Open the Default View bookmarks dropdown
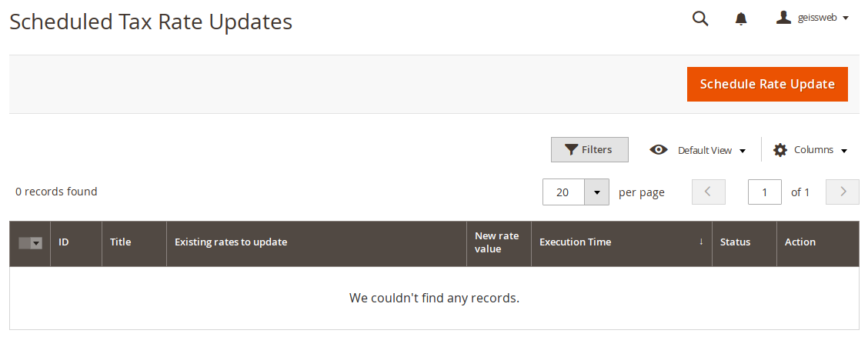 [698, 150]
